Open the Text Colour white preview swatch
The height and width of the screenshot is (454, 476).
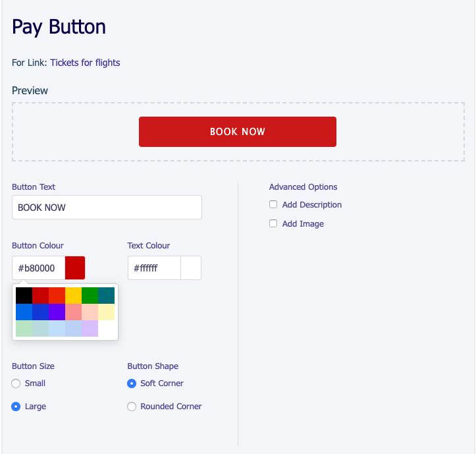(x=191, y=268)
